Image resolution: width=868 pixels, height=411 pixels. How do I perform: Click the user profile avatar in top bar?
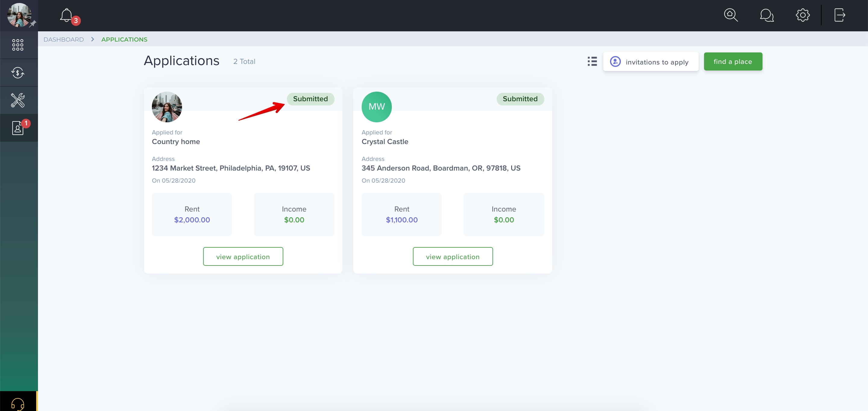pyautogui.click(x=19, y=15)
